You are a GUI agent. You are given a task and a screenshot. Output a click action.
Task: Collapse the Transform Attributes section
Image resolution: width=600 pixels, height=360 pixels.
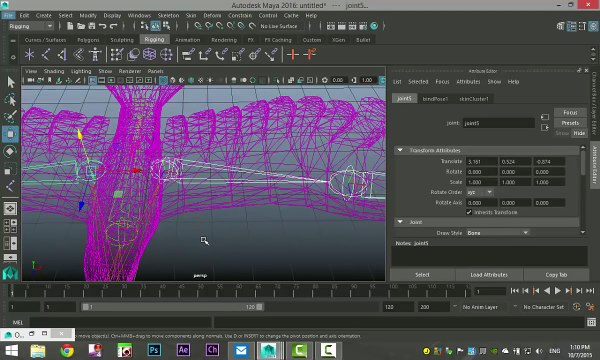click(400, 150)
